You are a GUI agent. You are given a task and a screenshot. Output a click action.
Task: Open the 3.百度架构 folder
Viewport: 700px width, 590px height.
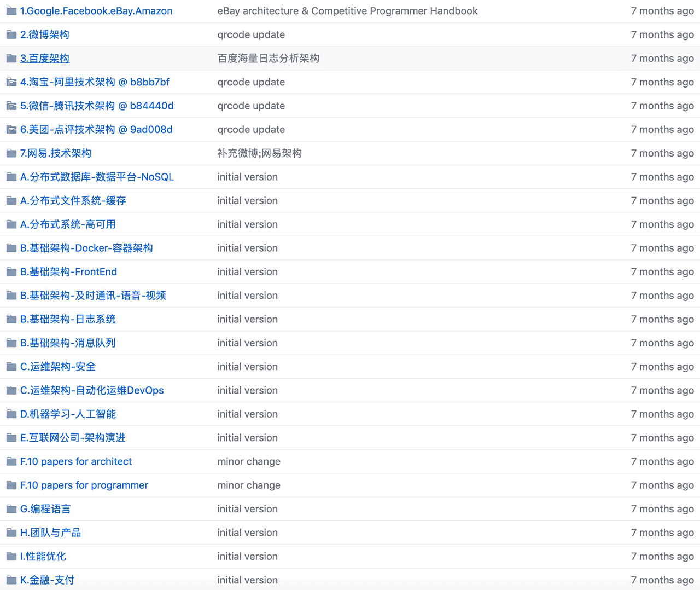[45, 59]
